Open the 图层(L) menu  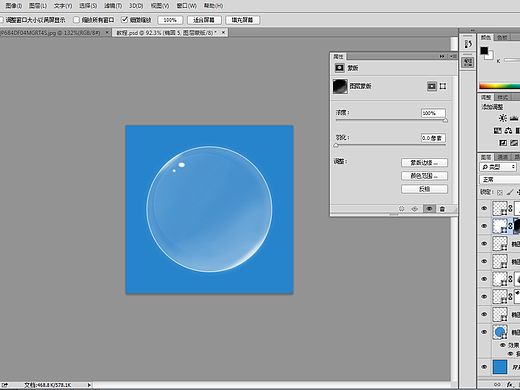[x=38, y=6]
